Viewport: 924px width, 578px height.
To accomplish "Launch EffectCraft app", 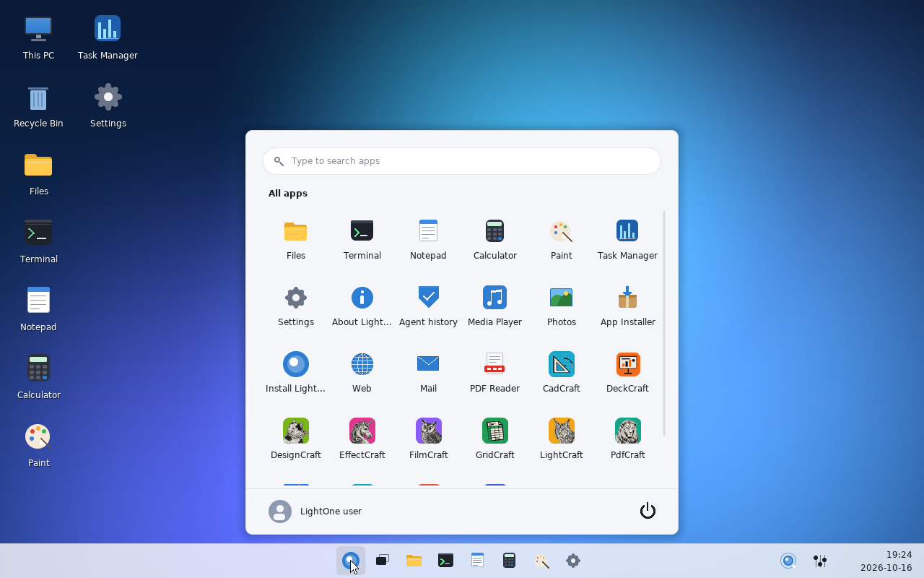I will pos(362,439).
